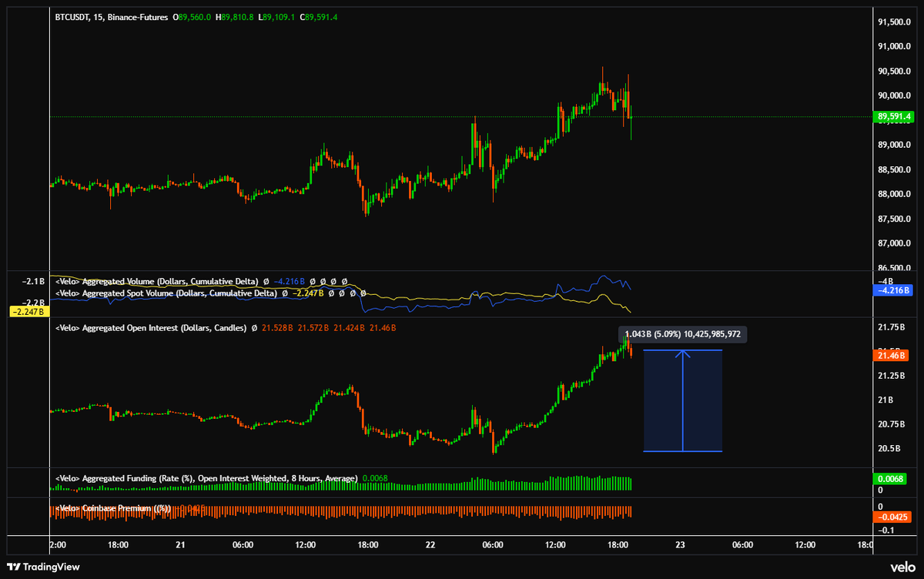This screenshot has width=924, height=579.
Task: Click the 21.75 B open interest axis label
Action: (x=892, y=326)
